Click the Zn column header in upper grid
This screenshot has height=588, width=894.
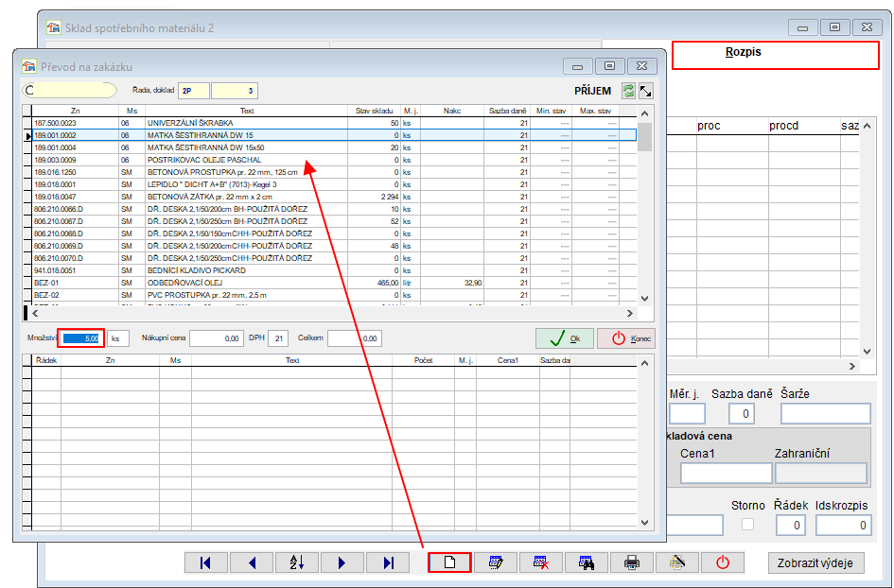[76, 111]
